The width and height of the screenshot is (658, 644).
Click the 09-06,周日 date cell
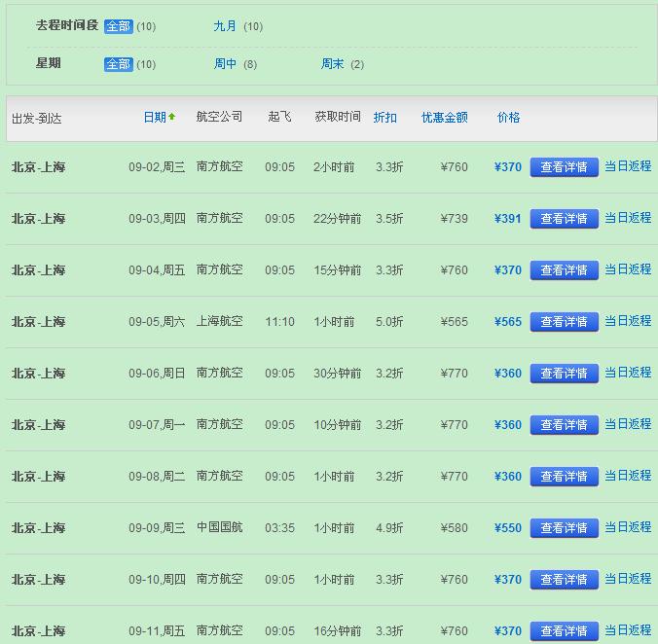click(x=157, y=374)
